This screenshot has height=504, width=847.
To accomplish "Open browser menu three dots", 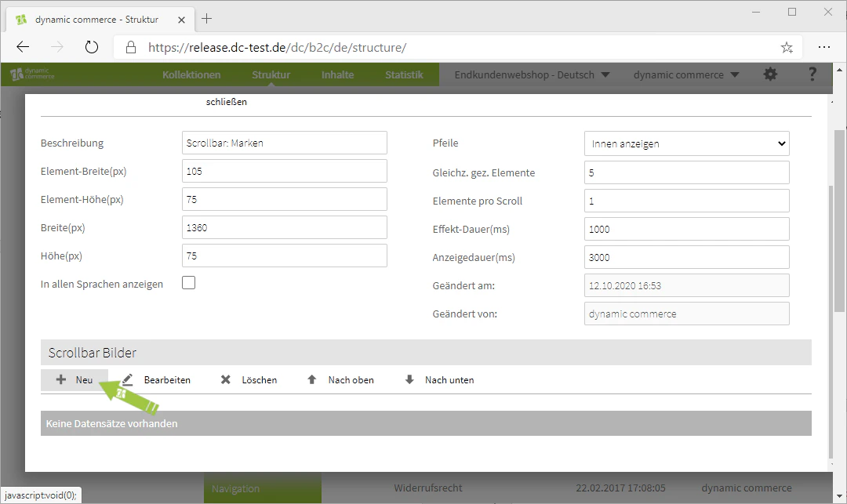I will point(823,48).
